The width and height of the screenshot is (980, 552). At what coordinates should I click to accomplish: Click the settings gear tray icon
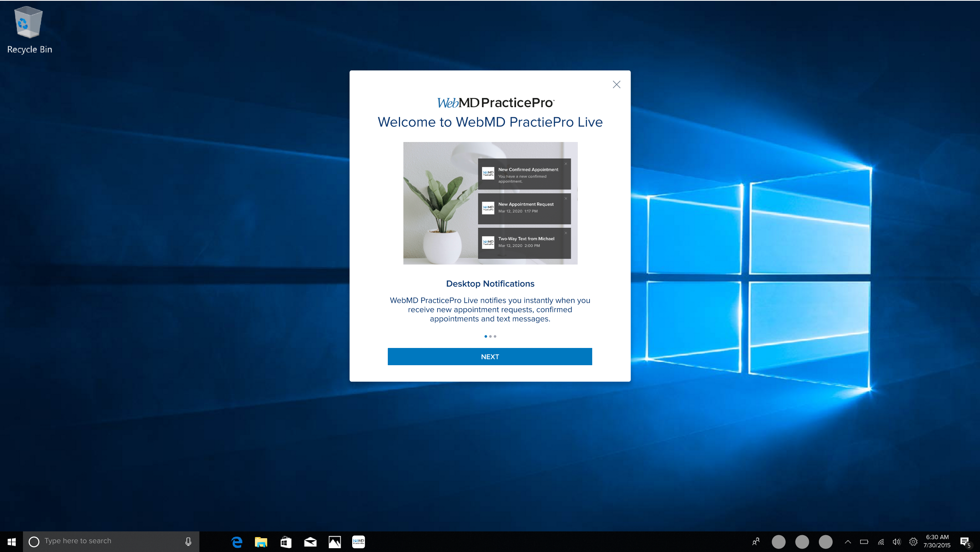click(913, 542)
